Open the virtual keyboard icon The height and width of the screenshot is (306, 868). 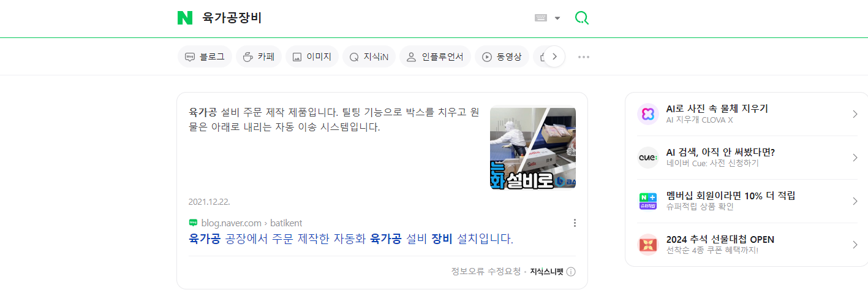[x=540, y=18]
